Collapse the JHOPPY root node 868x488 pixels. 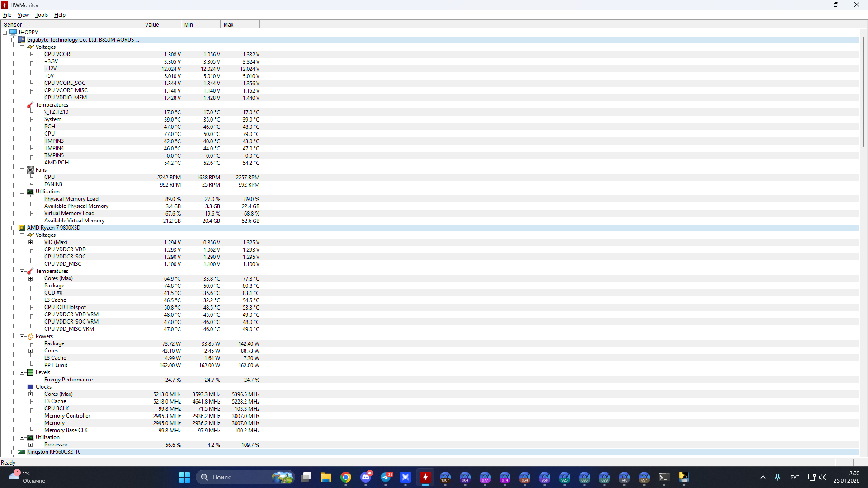5,33
